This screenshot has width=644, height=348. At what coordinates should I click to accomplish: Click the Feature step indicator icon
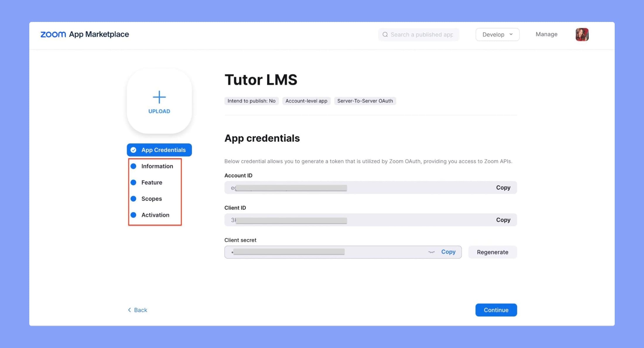tap(134, 182)
